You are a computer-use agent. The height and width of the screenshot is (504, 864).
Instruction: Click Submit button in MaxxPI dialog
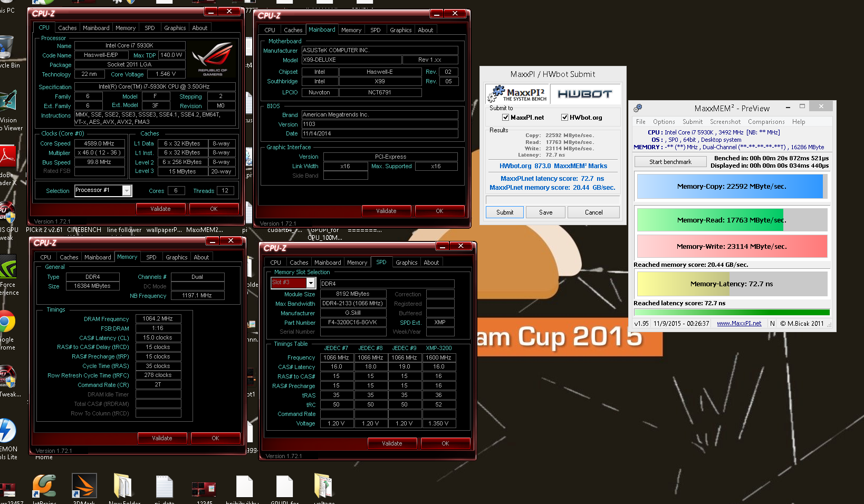(505, 212)
